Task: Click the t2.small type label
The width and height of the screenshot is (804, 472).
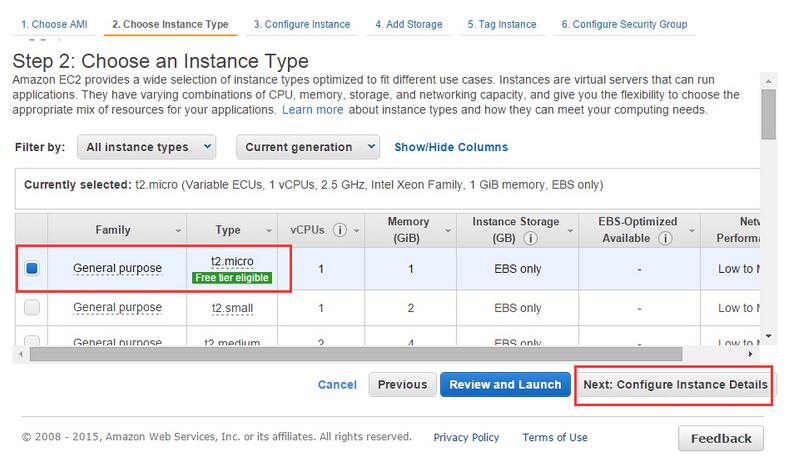Action: click(232, 308)
